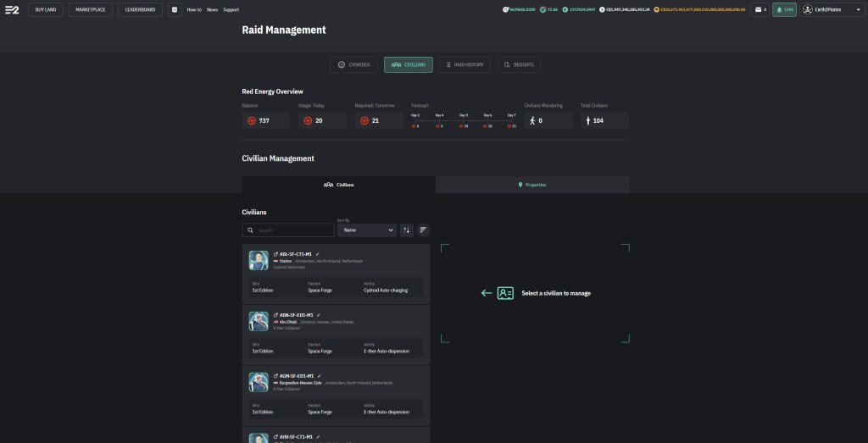This screenshot has width=868, height=443.
Task: Click the filter icon beside sort controls
Action: pos(423,230)
